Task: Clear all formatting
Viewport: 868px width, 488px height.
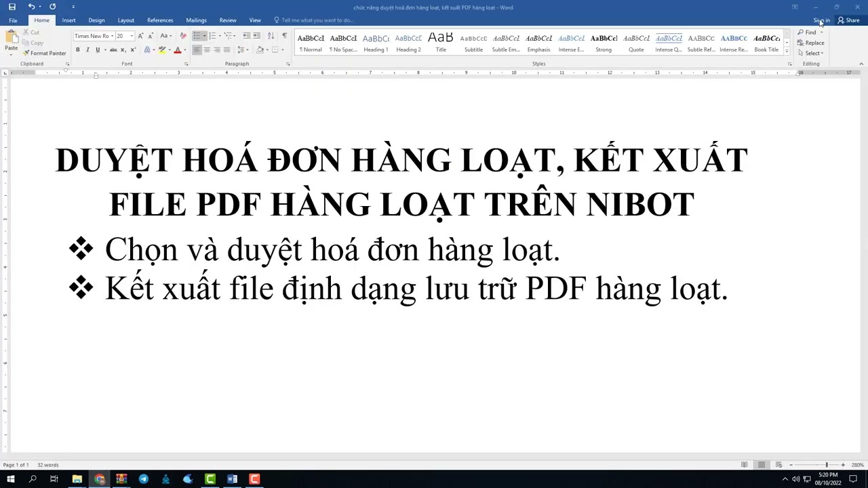Action: (x=183, y=36)
